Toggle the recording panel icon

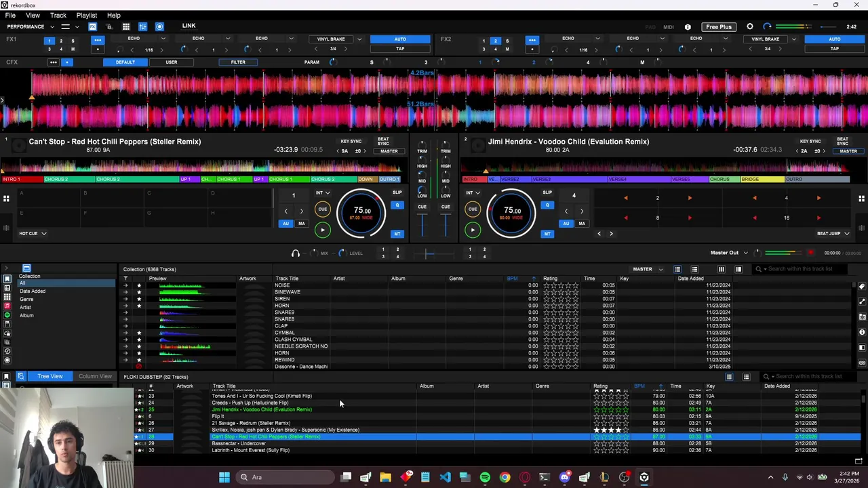point(159,26)
